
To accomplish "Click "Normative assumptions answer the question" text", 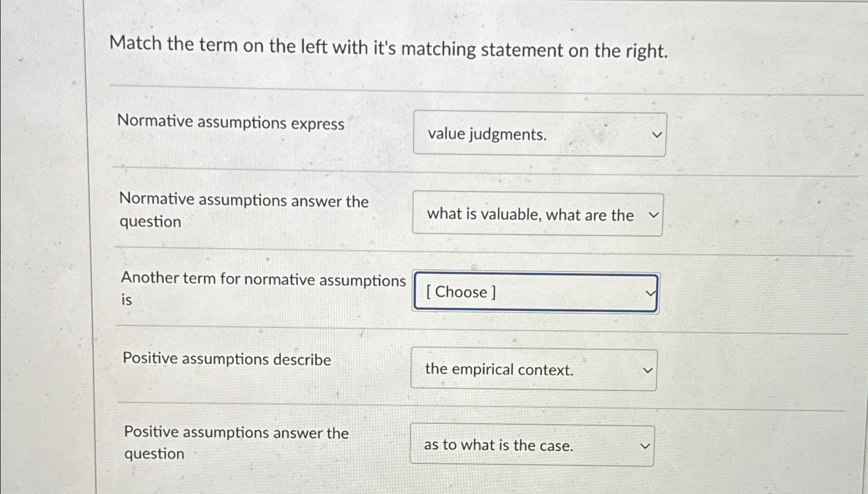I will tap(243, 211).
